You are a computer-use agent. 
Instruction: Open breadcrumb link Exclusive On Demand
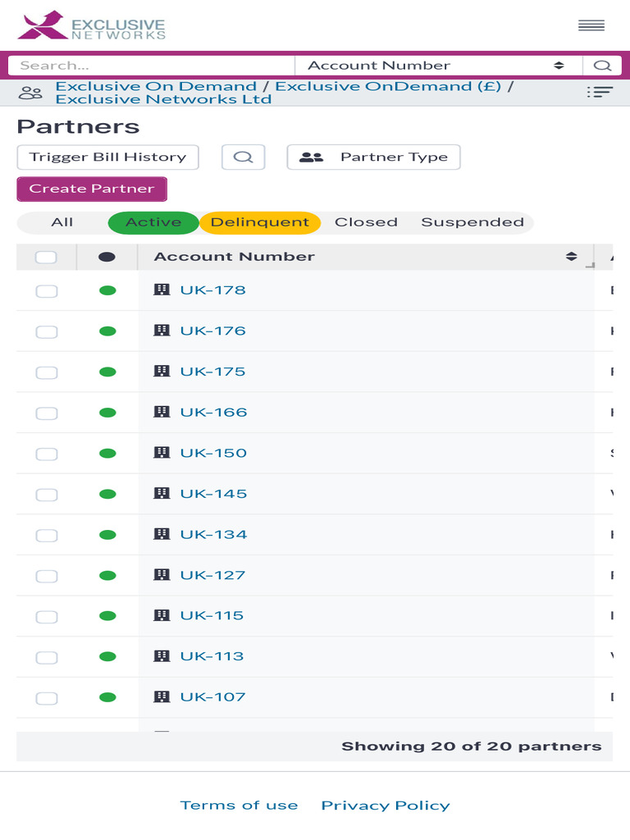(x=156, y=86)
